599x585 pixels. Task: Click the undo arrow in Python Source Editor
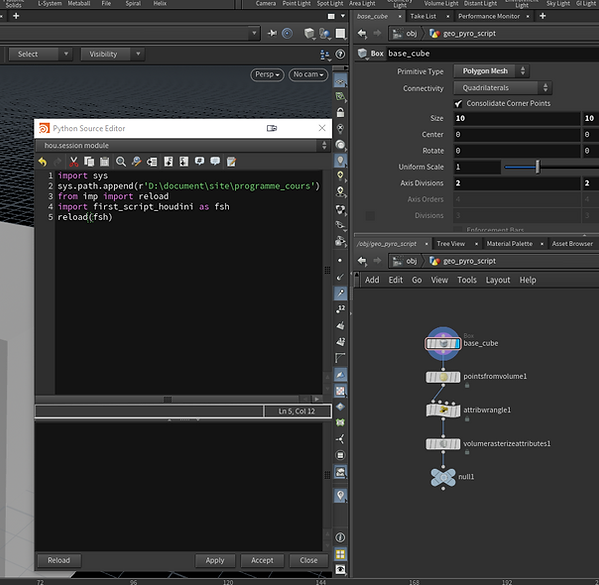coord(42,162)
